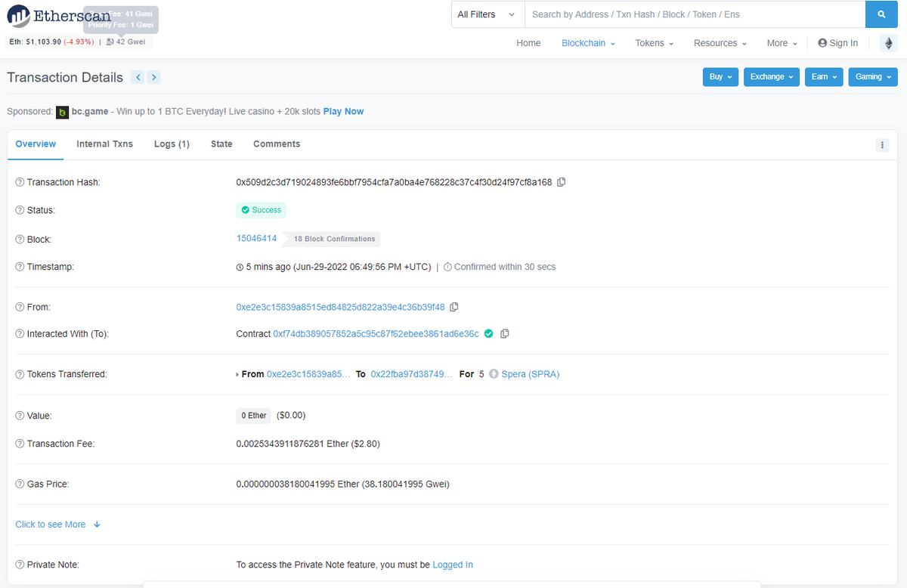Open token sender 0xe2e3c15839a85... link

tap(308, 374)
